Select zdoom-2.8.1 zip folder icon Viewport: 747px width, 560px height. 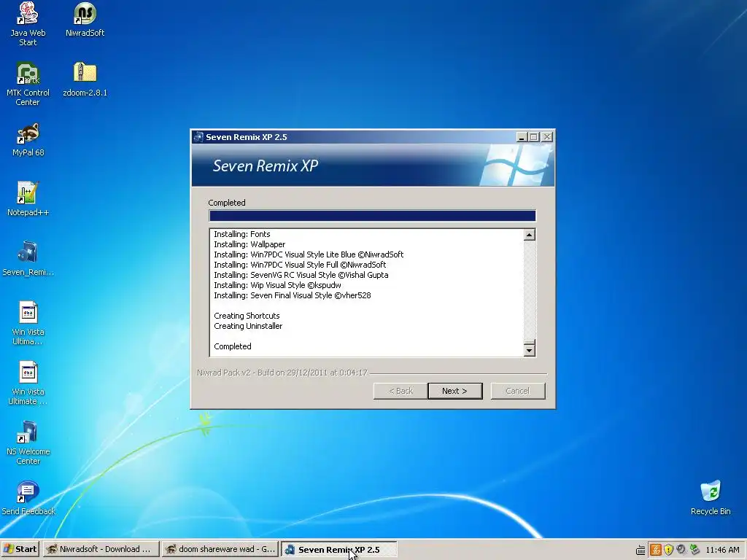pos(85,79)
